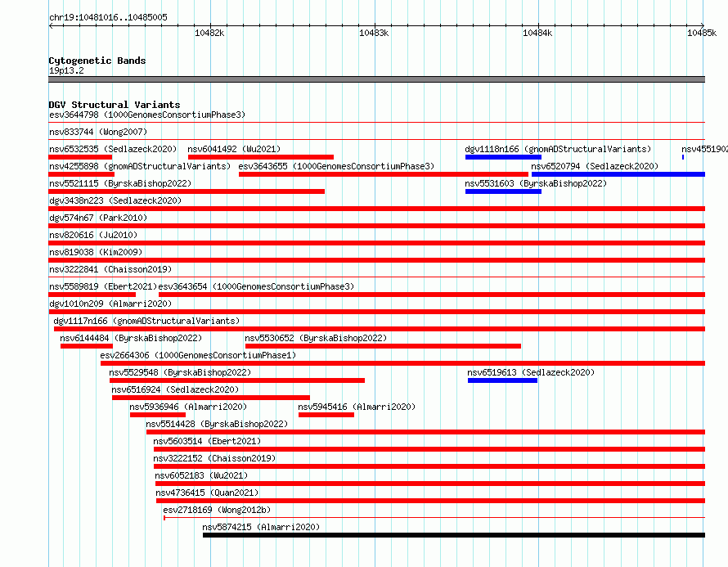Click the gray 19p13.2 cytogenetic band bar
The height and width of the screenshot is (567, 728).
(x=376, y=79)
